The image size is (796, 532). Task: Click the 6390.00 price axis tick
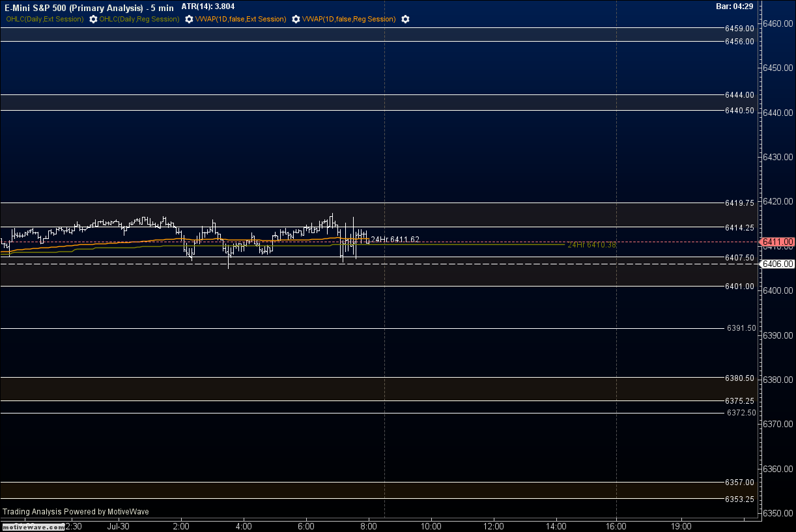coord(778,335)
